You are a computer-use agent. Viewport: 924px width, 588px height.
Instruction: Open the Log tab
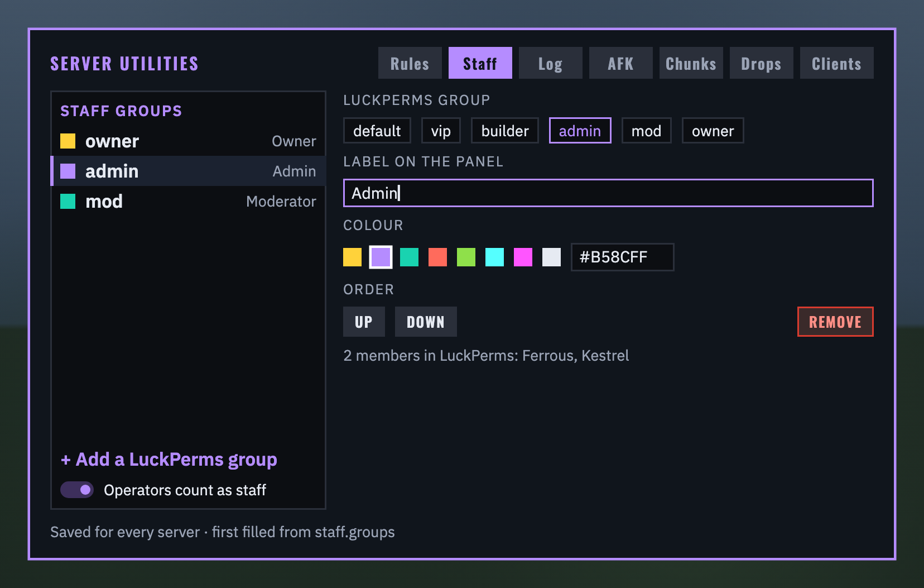[x=550, y=63]
